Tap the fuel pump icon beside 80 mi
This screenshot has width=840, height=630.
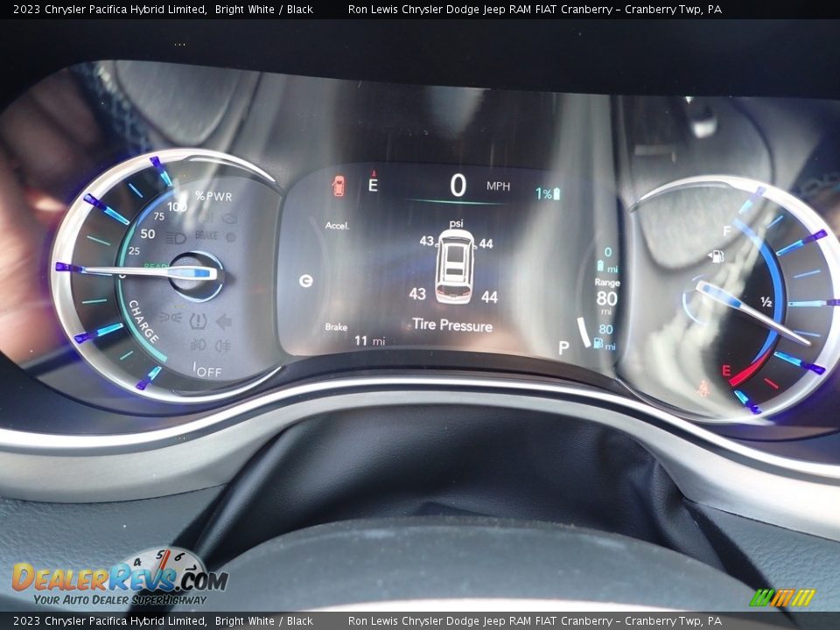598,343
